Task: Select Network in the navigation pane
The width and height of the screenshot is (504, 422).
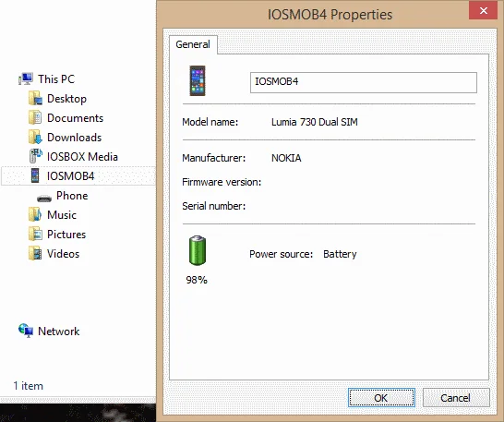Action: [58, 331]
